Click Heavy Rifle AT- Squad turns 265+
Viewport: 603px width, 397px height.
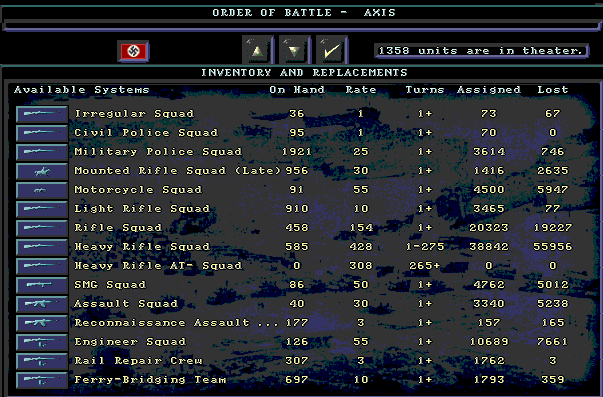click(425, 265)
